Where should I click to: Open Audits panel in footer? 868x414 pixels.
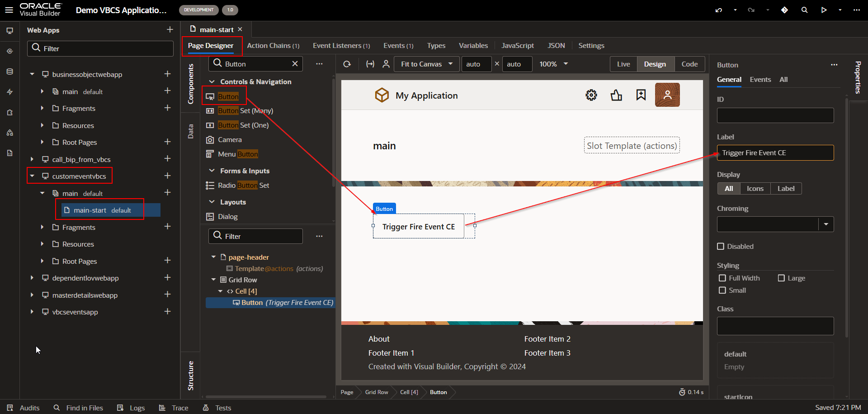[x=24, y=408]
